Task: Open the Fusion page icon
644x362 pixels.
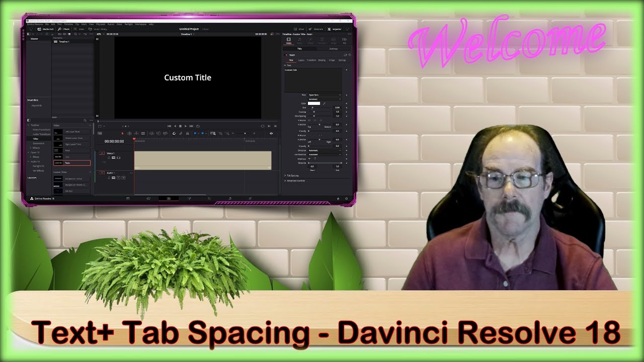Action: [189, 198]
